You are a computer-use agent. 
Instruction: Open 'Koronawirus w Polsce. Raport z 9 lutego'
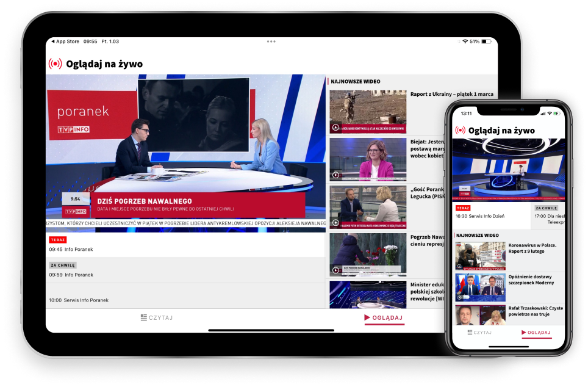(x=532, y=248)
